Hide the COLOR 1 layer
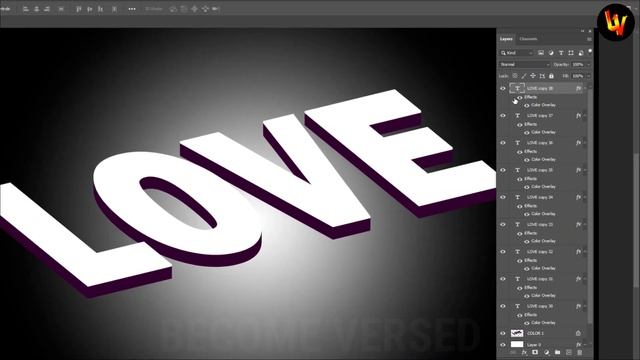Image resolution: width=640 pixels, height=360 pixels. (503, 333)
